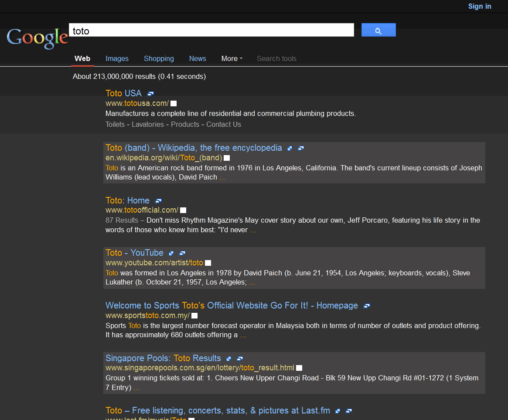Image resolution: width=508 pixels, height=420 pixels.
Task: Open the News search tab
Action: point(198,58)
